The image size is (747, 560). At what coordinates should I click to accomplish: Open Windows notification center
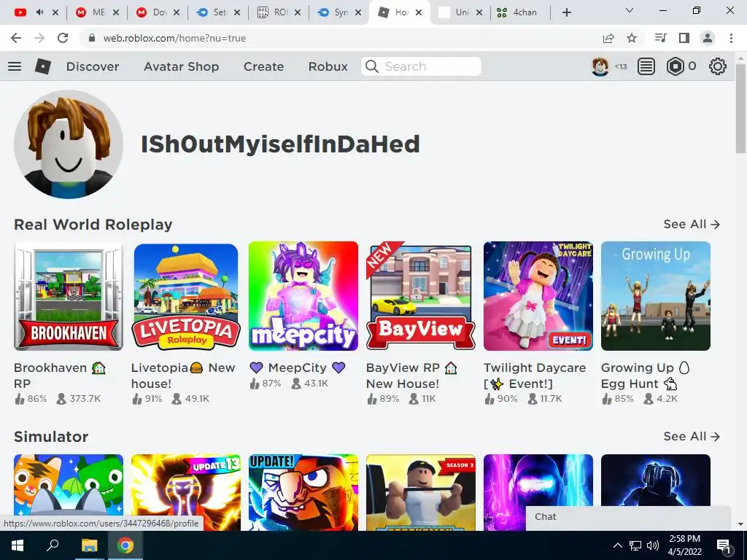click(x=724, y=545)
